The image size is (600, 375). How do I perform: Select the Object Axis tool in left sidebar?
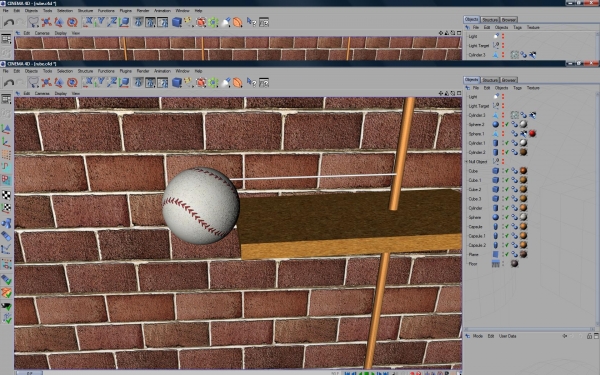tap(6, 142)
